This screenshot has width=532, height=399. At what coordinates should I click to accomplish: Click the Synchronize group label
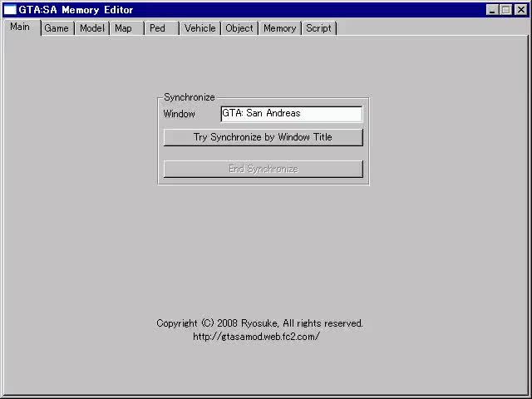click(x=190, y=97)
